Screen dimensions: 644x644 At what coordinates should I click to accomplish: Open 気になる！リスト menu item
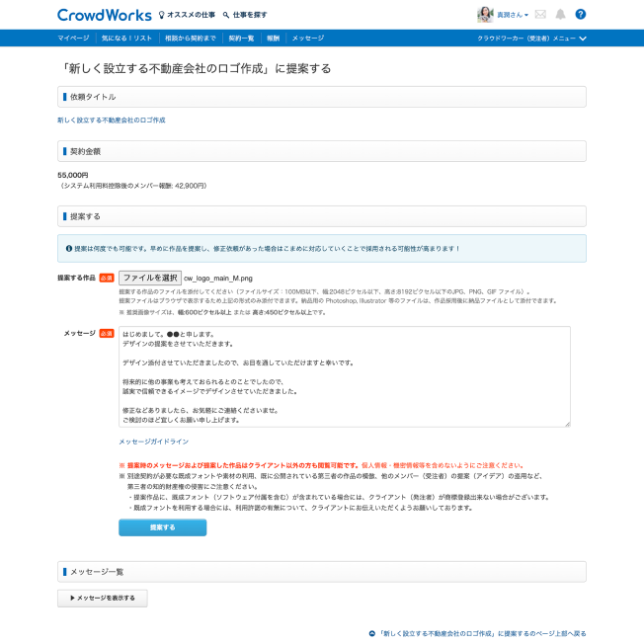(125, 38)
